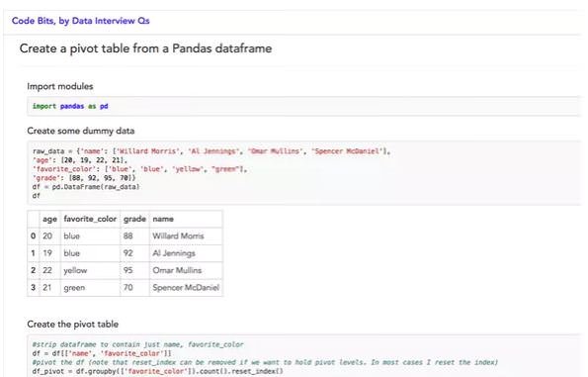Click the favorite_color column header
The height and width of the screenshot is (377, 588).
[90, 219]
